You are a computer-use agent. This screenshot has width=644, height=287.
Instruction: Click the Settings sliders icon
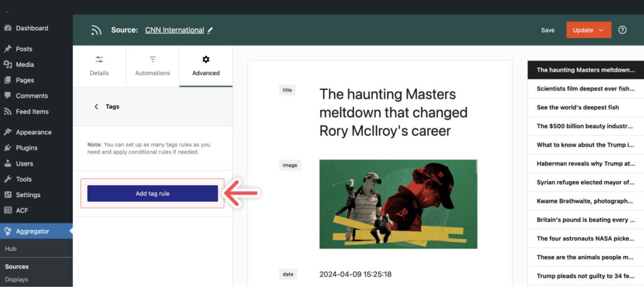pyautogui.click(x=8, y=195)
